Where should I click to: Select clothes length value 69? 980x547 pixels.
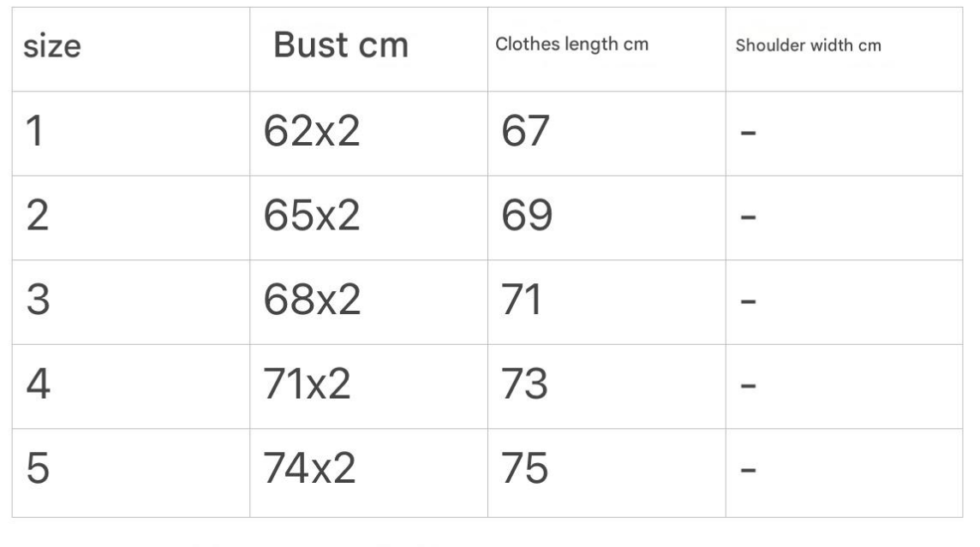coord(526,217)
